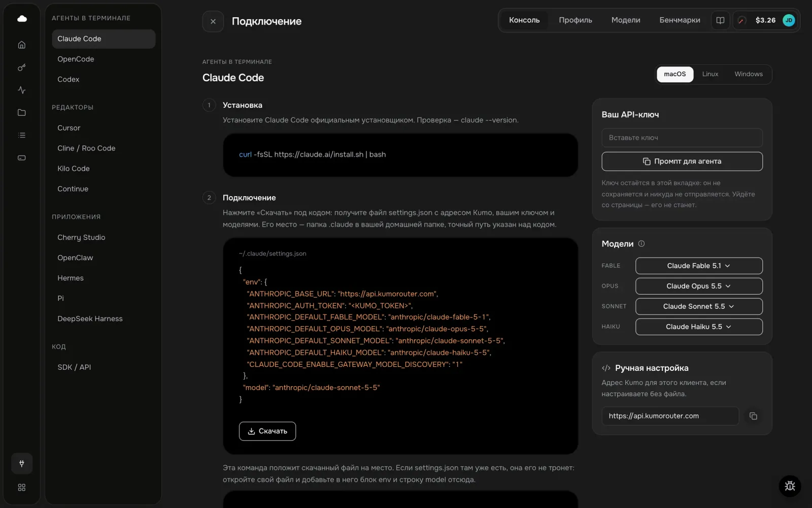Switch to the Консоль tab
The height and width of the screenshot is (508, 812).
524,20
